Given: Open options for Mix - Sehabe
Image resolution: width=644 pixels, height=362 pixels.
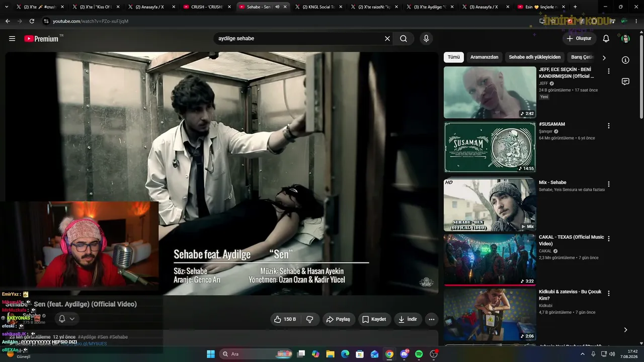Looking at the screenshot, I should 609,184.
